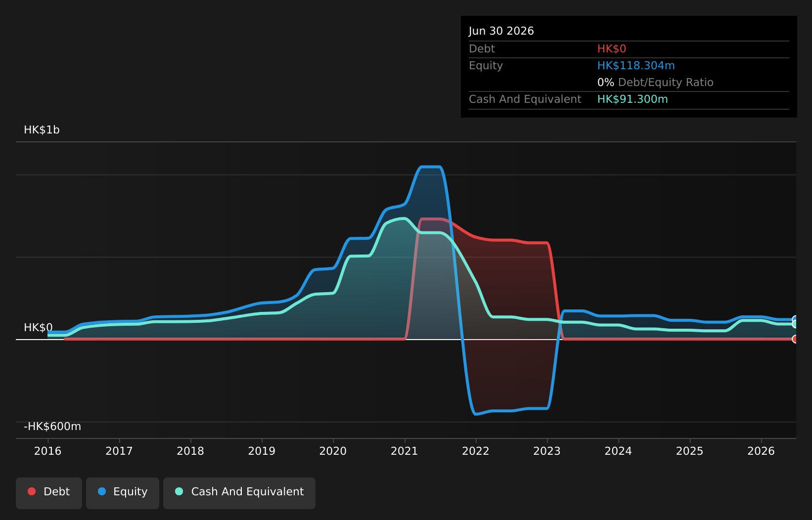Select the 2021 x-axis label
This screenshot has height=520, width=812.
click(x=405, y=451)
